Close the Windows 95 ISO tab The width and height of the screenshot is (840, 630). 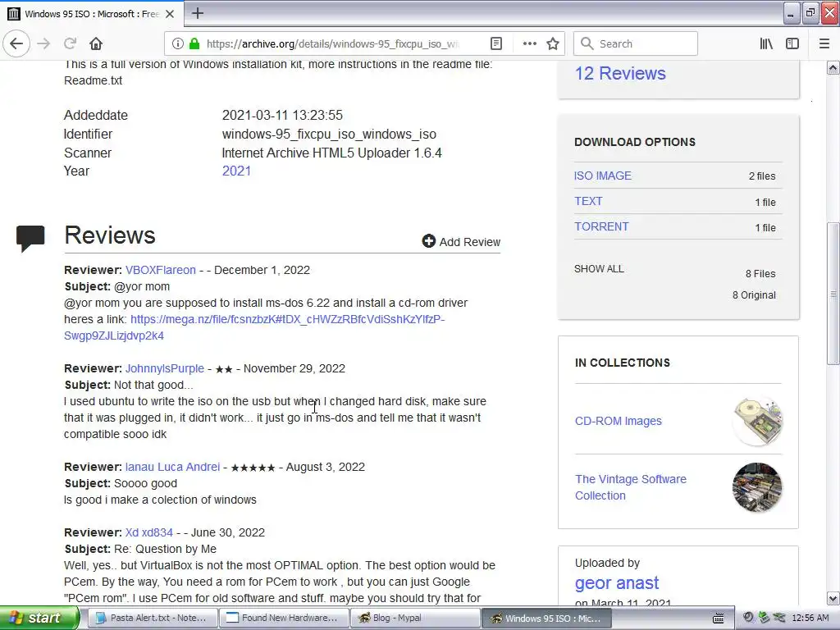click(x=170, y=14)
